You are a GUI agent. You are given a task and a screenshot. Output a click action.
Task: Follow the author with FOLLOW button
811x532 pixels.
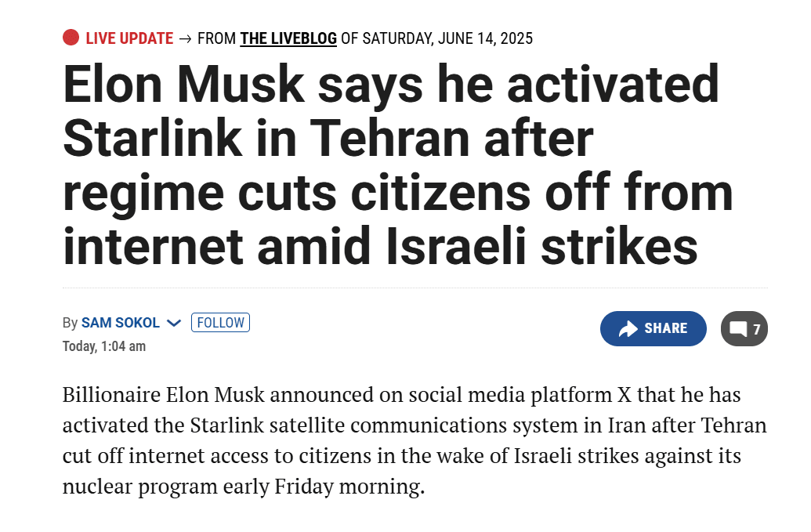pyautogui.click(x=220, y=323)
